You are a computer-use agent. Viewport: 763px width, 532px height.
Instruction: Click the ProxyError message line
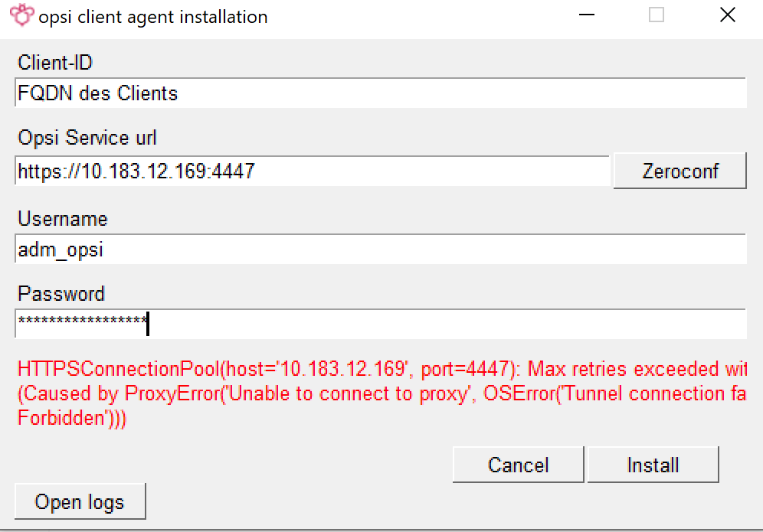[381, 394]
